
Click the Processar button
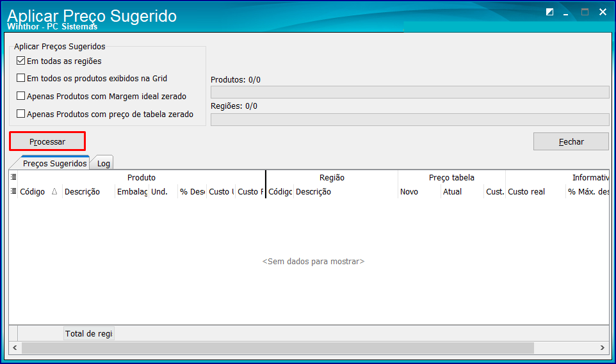47,141
